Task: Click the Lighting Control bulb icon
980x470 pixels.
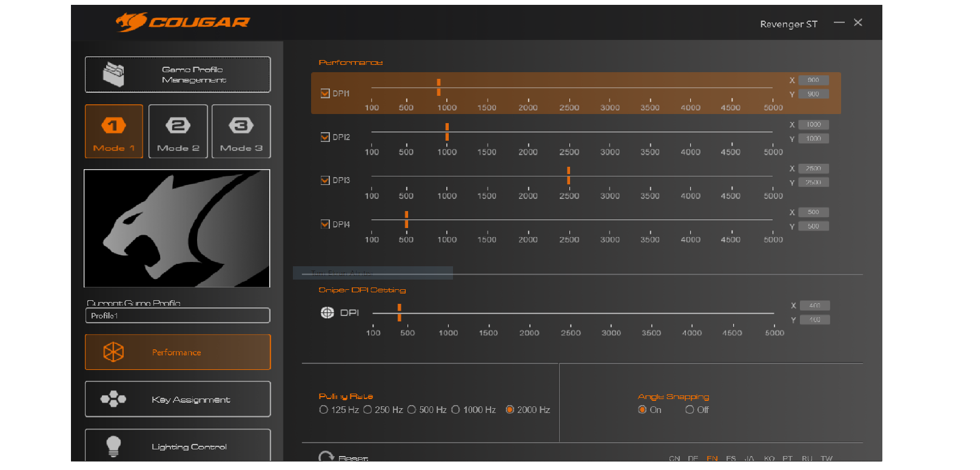Action: 113,446
